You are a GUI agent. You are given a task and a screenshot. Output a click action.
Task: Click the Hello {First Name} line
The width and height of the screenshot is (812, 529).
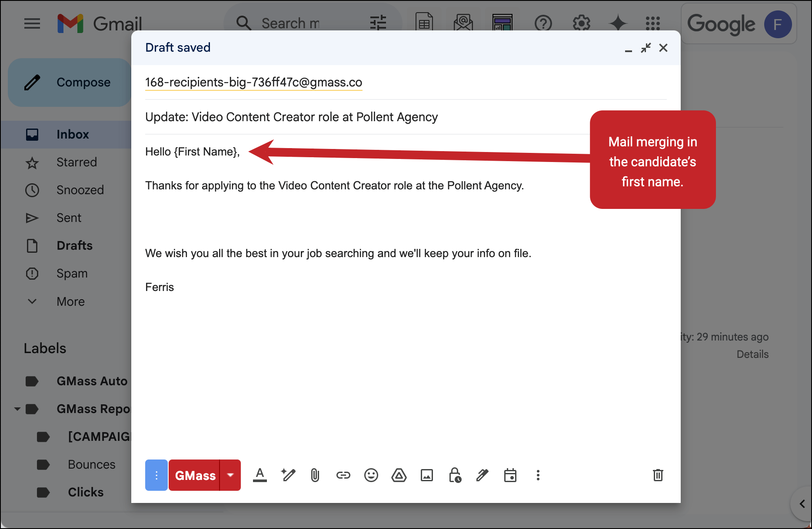[193, 152]
